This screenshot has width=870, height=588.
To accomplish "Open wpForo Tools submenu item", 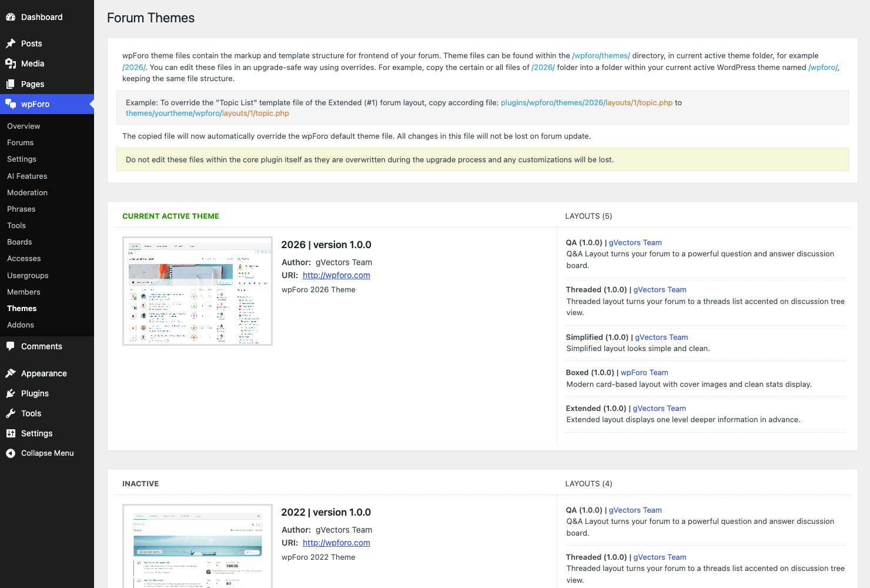I will tap(16, 225).
